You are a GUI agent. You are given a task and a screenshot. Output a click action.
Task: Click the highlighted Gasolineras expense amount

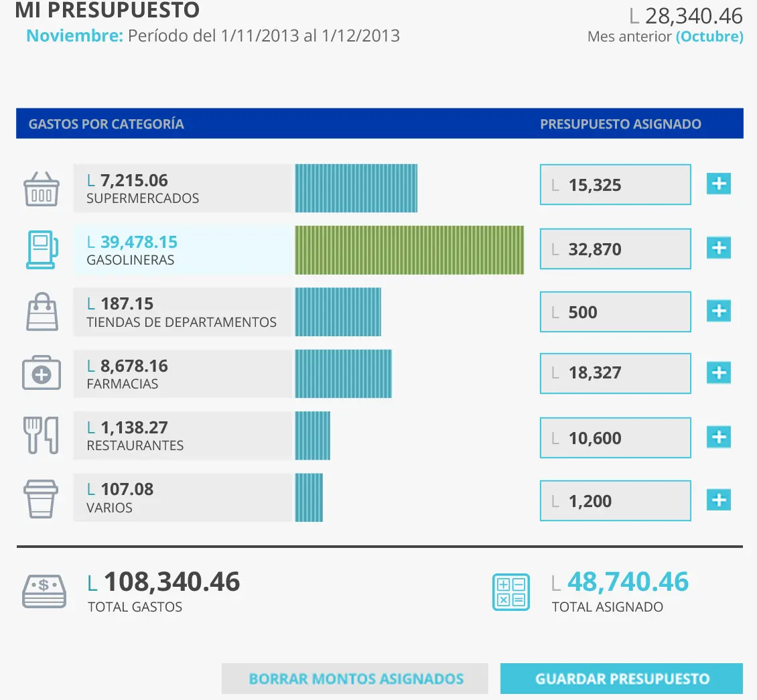pyautogui.click(x=132, y=241)
